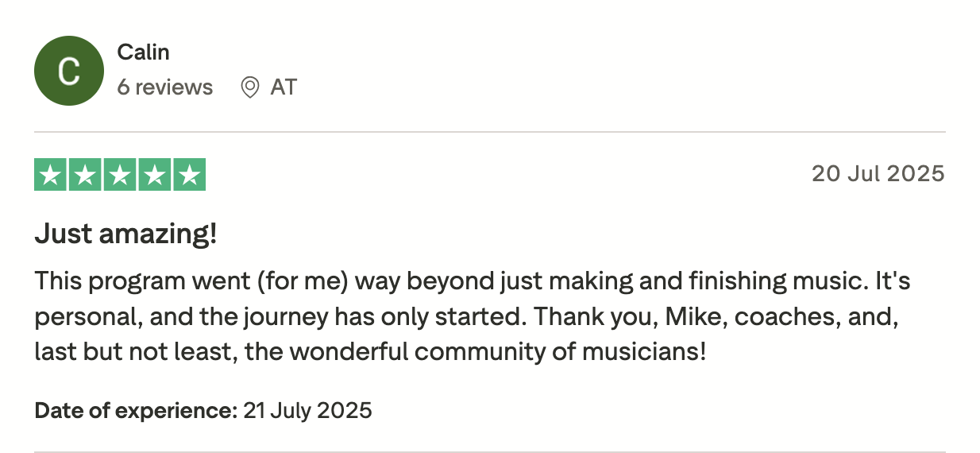Click the 20 Jul 2025 review date
Image resolution: width=980 pixels, height=453 pixels.
click(878, 173)
